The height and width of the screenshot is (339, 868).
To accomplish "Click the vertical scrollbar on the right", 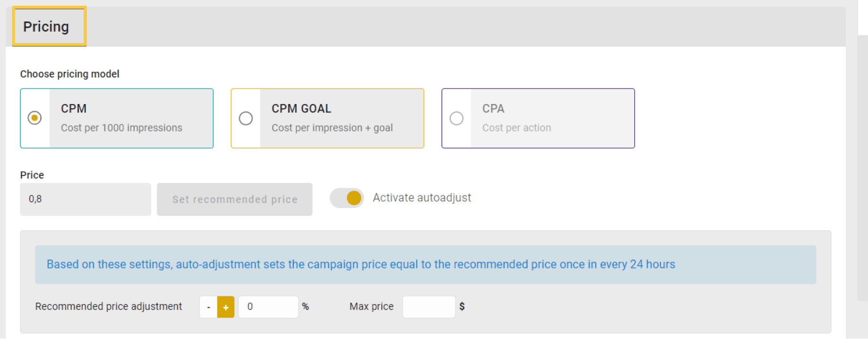I will coord(862,165).
